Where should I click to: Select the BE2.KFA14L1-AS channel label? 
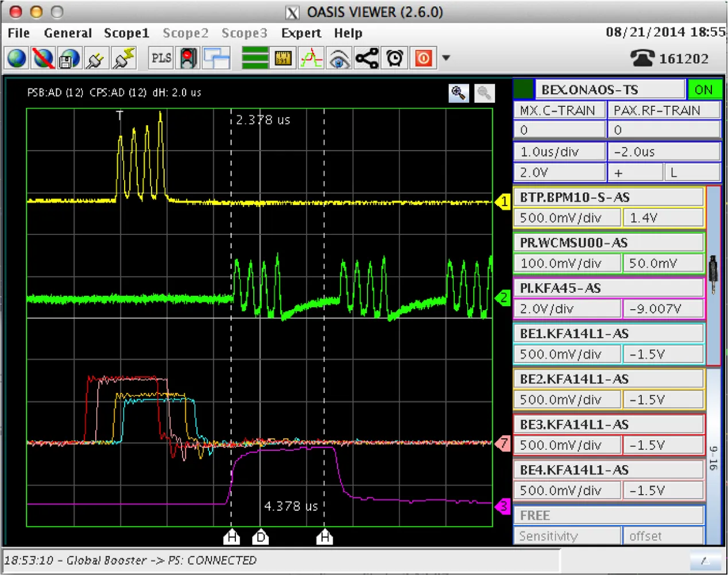[x=609, y=379]
